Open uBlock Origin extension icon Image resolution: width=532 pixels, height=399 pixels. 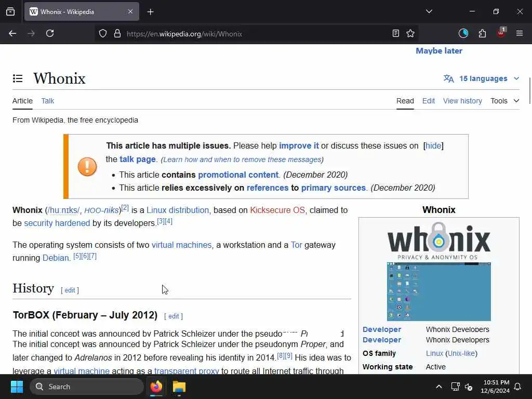pos(501,33)
